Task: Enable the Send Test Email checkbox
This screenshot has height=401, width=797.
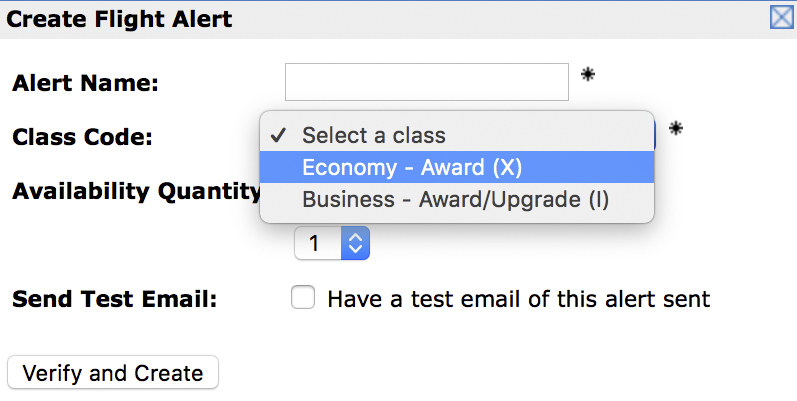Action: [x=302, y=298]
